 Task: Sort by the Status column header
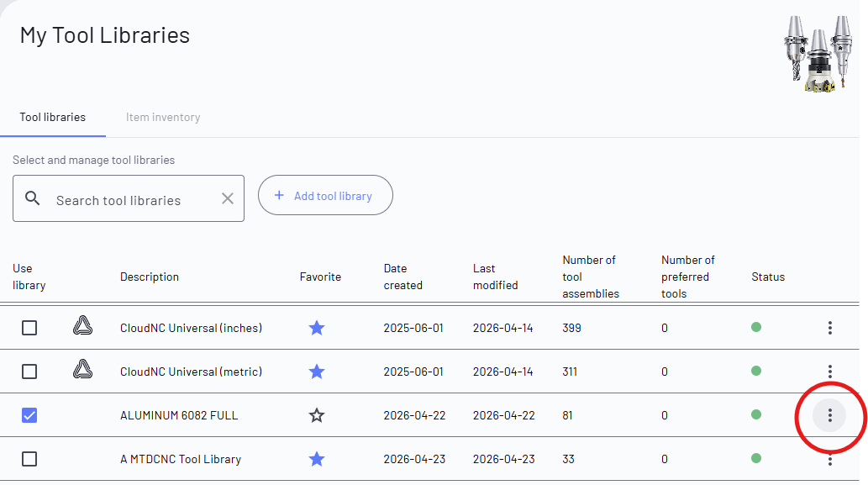point(768,277)
